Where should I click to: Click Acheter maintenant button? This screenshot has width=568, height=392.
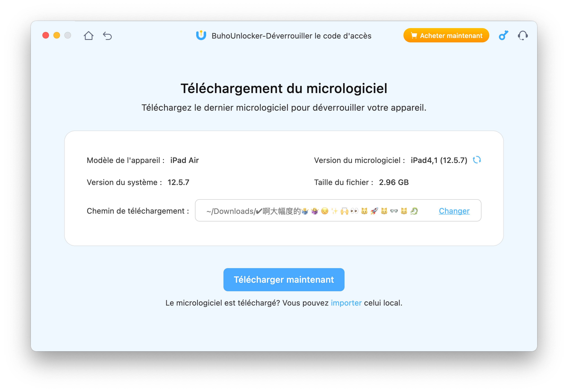[x=446, y=35]
